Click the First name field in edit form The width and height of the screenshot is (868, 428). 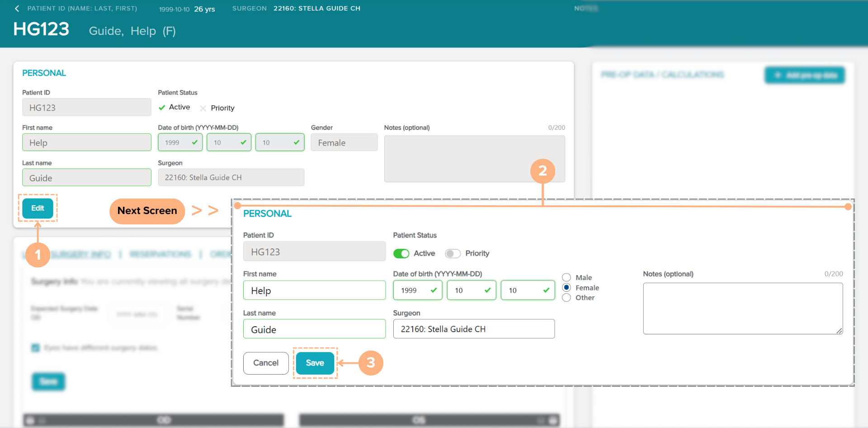(x=314, y=290)
